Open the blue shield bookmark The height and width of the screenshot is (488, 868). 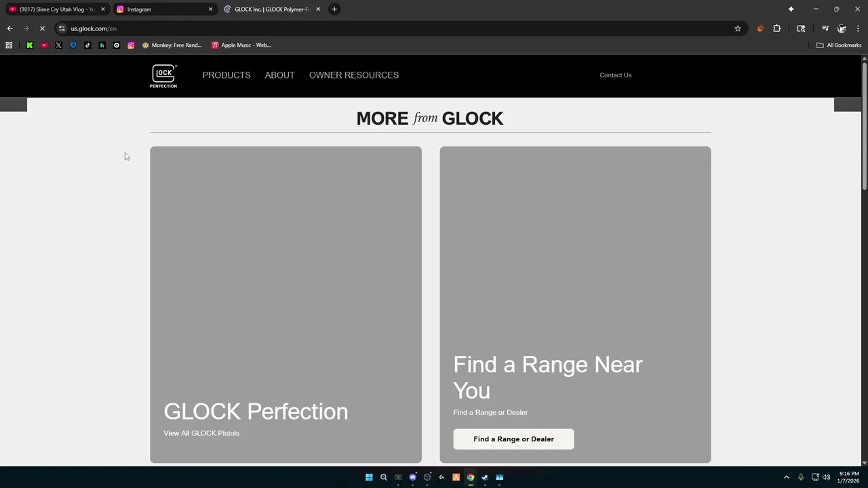pos(73,45)
